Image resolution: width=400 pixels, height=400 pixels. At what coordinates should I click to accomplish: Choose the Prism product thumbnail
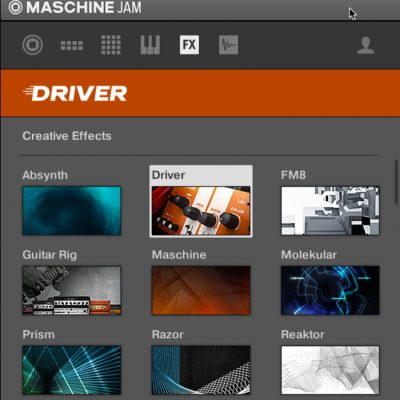pyautogui.click(x=72, y=370)
